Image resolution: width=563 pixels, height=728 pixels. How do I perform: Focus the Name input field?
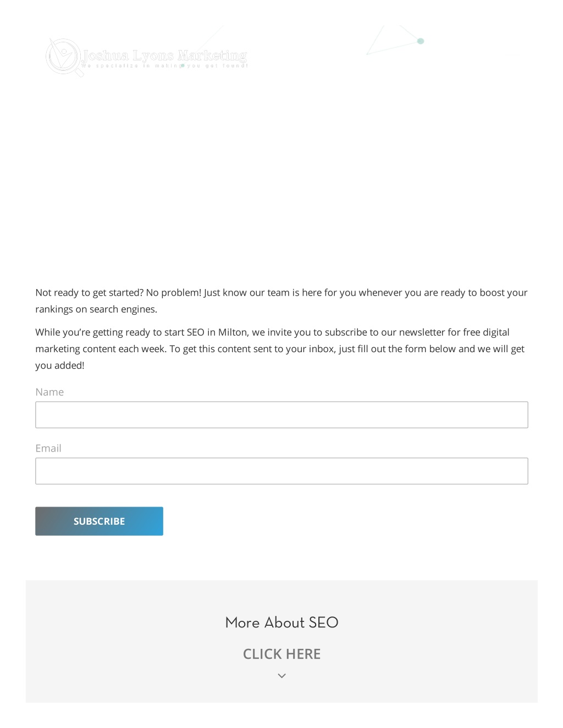pos(281,415)
